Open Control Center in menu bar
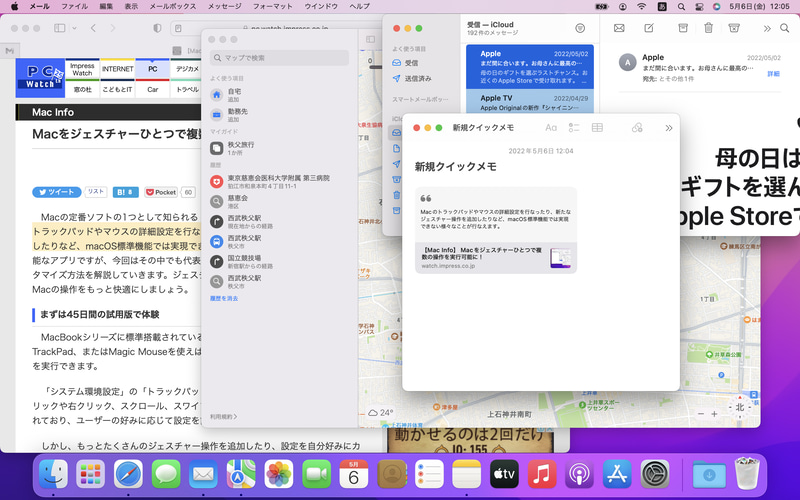 click(x=699, y=7)
